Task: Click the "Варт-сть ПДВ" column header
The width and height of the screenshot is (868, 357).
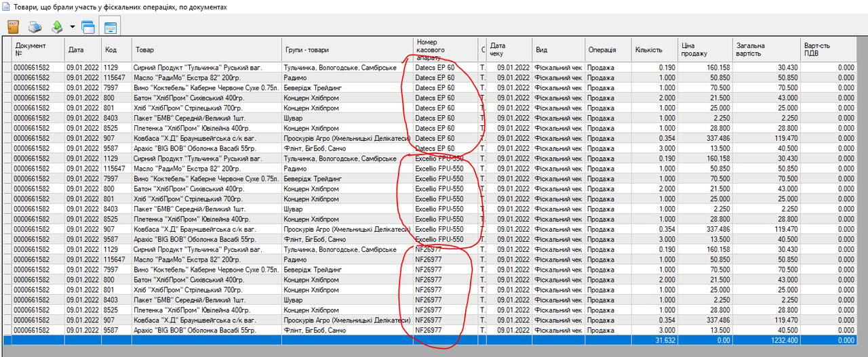Action: point(828,50)
